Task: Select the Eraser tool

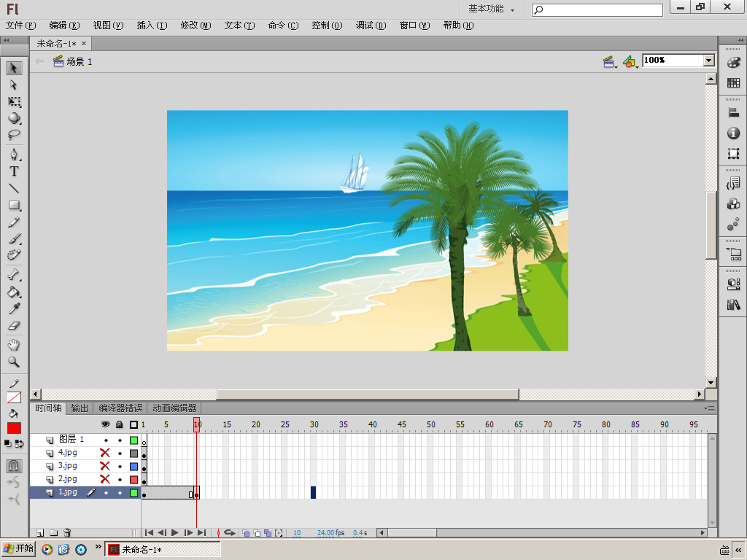Action: [14, 326]
